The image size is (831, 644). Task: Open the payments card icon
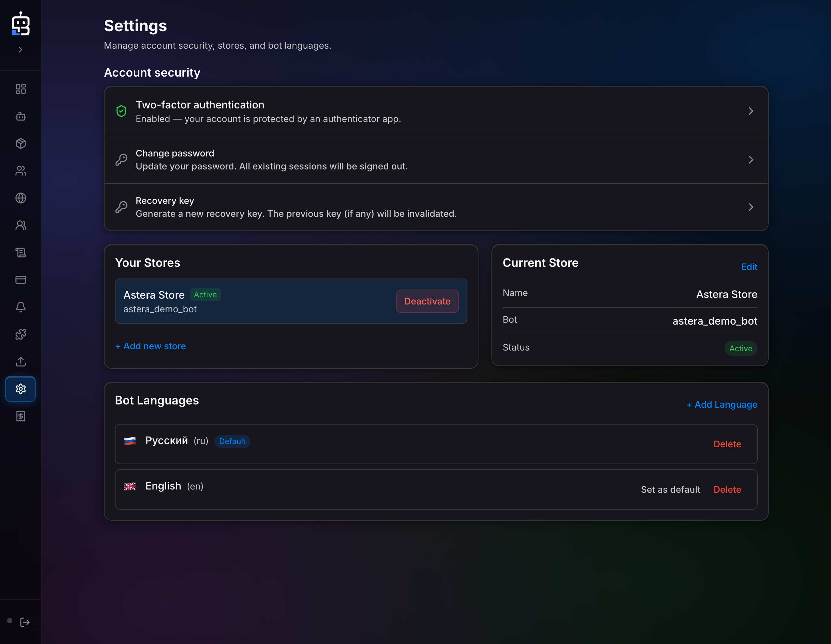pos(20,279)
